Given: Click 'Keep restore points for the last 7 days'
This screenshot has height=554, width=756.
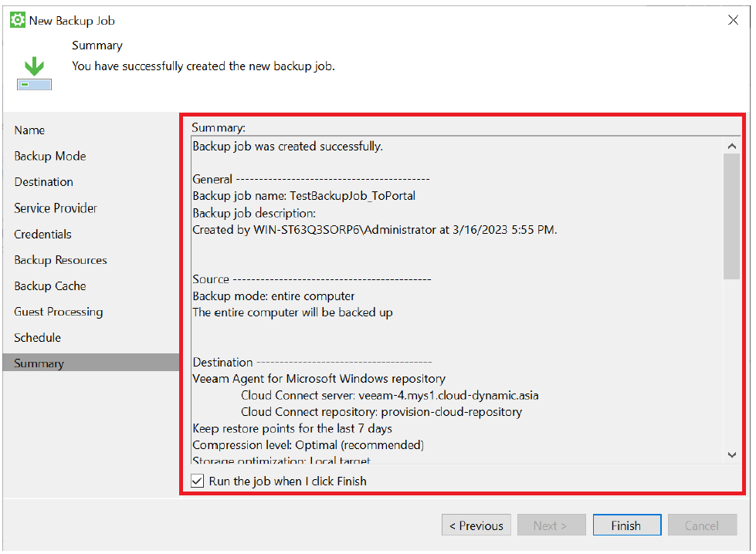Looking at the screenshot, I should 292,428.
